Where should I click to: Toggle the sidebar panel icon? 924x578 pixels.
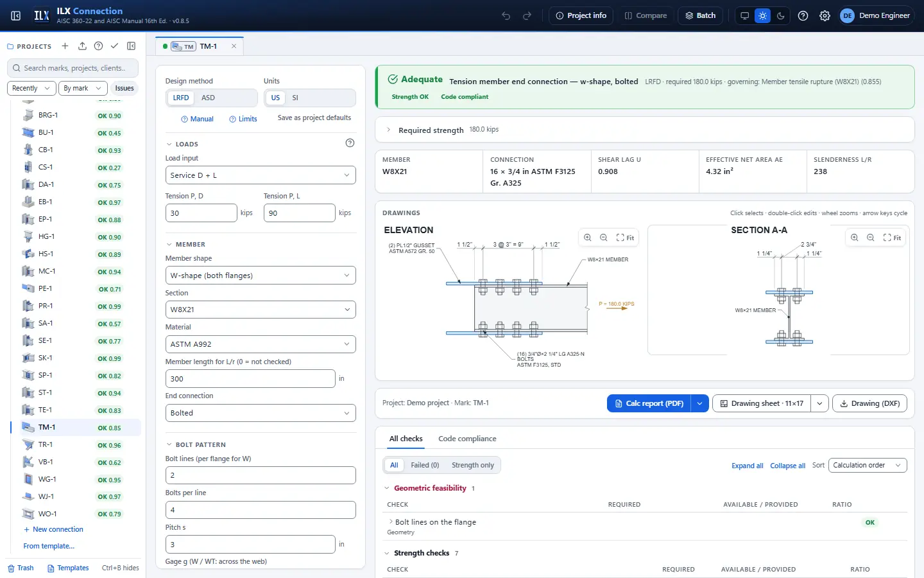coord(16,15)
